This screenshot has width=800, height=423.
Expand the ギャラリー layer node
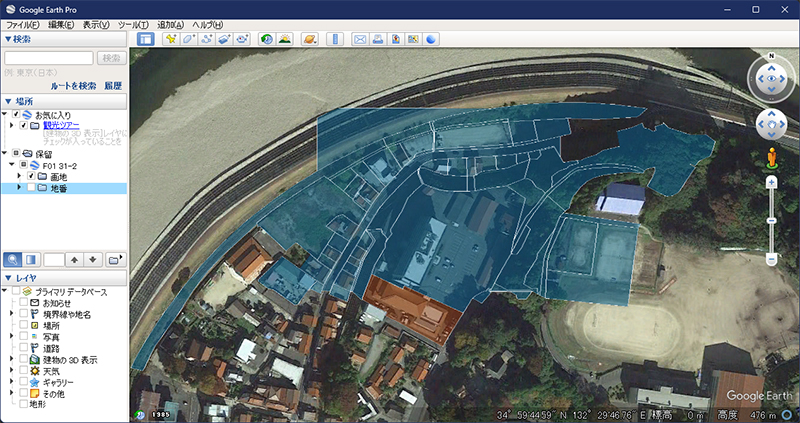click(x=12, y=382)
